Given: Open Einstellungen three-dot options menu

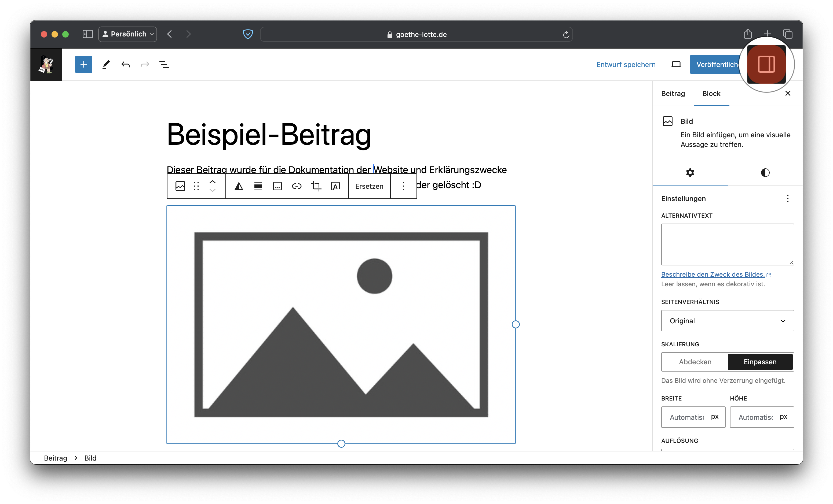Looking at the screenshot, I should pos(787,198).
